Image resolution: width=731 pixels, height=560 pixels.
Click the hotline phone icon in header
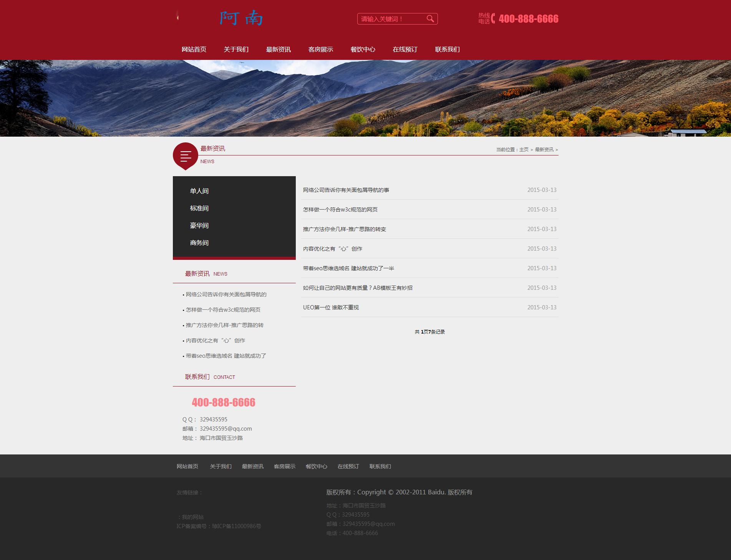[493, 18]
